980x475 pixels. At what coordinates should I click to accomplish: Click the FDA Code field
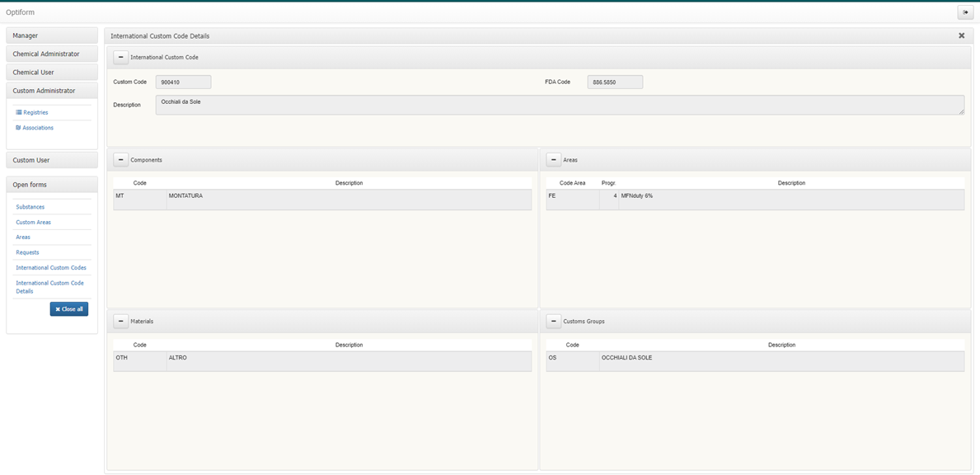click(x=615, y=82)
